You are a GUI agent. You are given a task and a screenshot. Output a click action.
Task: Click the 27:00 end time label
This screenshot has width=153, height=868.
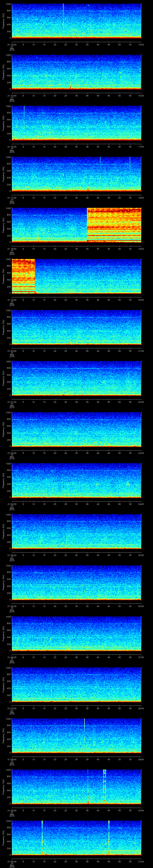coord(141,657)
